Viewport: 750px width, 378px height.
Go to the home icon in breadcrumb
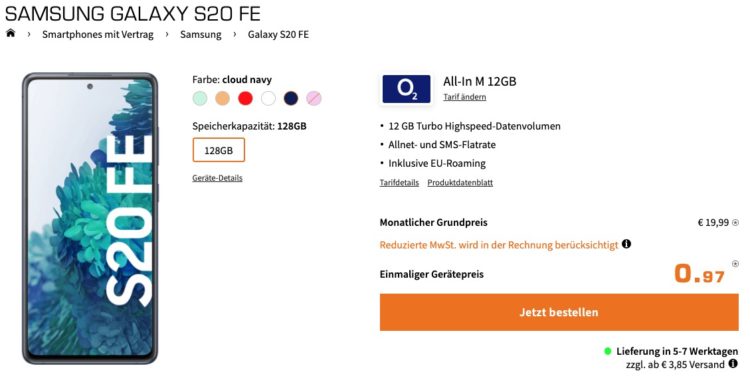[11, 33]
